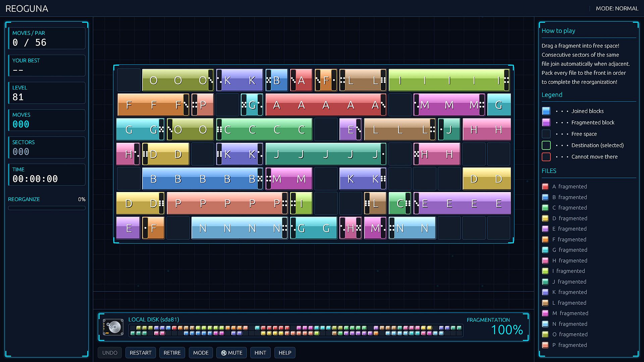Click the REOGUNA title
This screenshot has width=644, height=362.
tap(27, 8)
